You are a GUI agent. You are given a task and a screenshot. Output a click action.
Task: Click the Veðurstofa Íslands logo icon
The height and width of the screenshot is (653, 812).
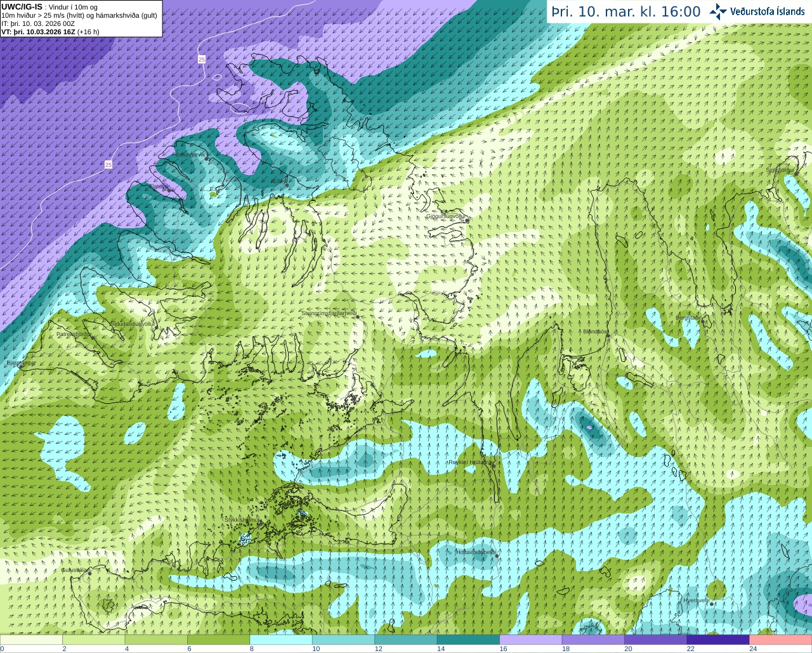718,11
